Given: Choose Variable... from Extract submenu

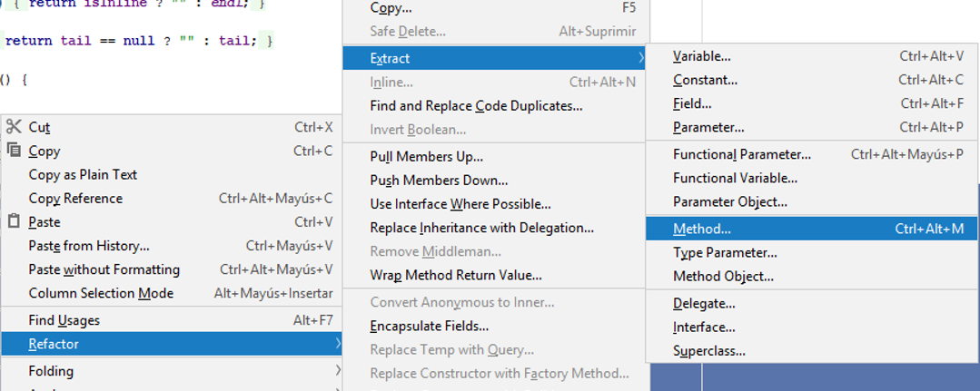Looking at the screenshot, I should [x=701, y=56].
